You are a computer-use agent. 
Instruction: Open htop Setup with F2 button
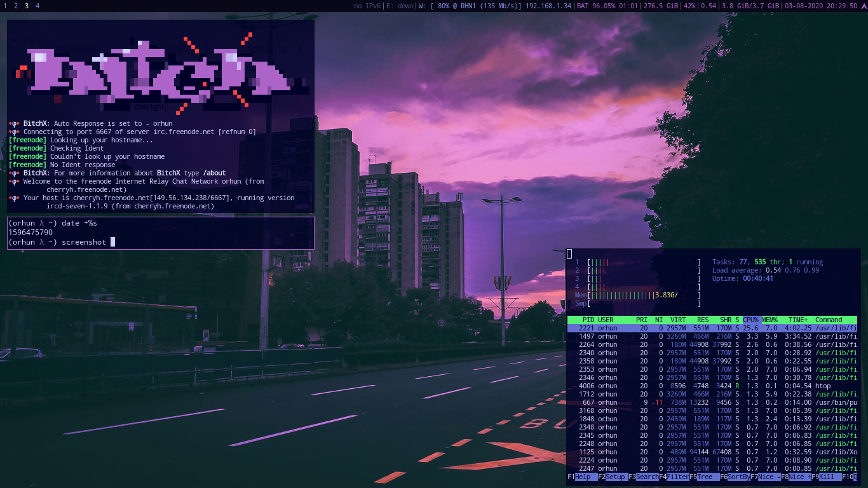point(612,477)
